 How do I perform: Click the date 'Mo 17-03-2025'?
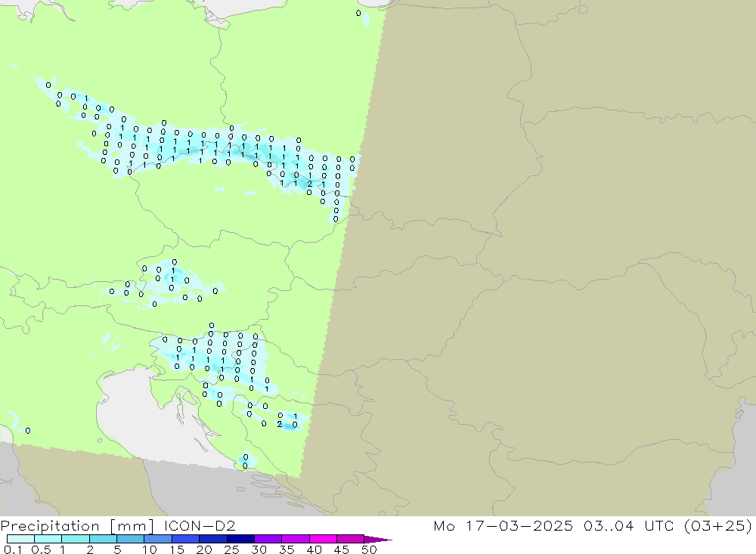click(x=503, y=525)
